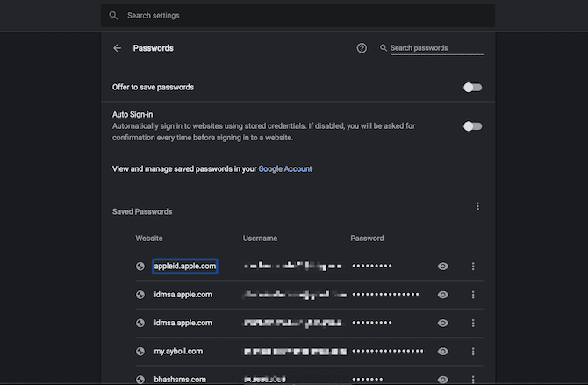Screen dimensions: 588x385
Task: Show password for bhashsms.com entry
Action: [443, 379]
